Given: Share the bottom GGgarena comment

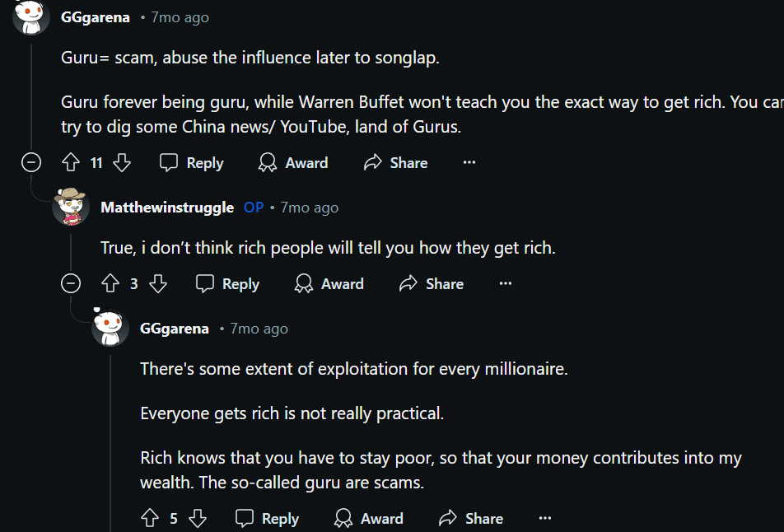Looking at the screenshot, I should (471, 519).
